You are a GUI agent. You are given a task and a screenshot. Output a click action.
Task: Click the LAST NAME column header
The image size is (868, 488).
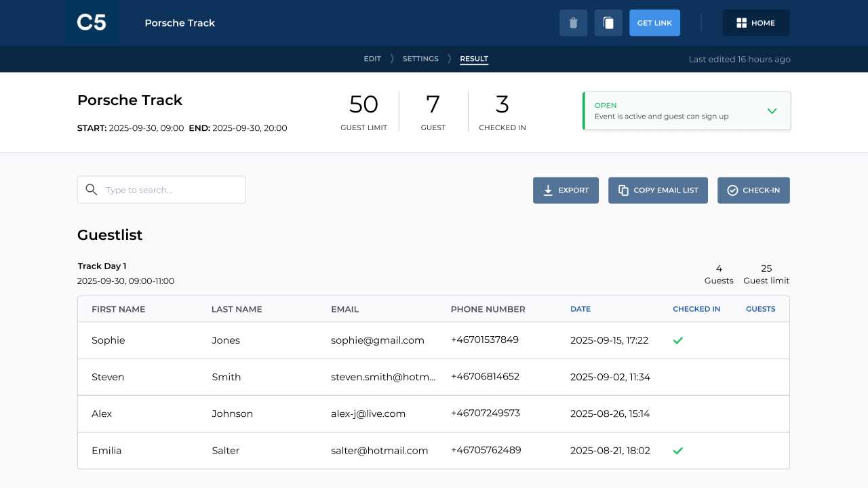(237, 309)
